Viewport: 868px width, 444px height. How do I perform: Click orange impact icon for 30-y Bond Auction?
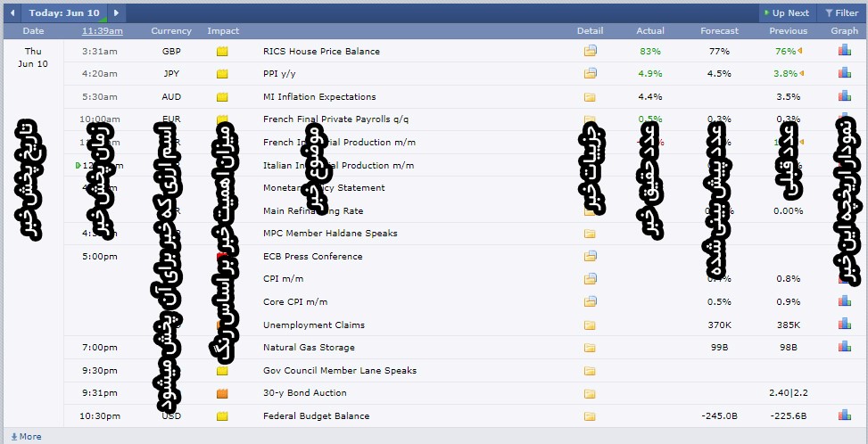click(222, 393)
